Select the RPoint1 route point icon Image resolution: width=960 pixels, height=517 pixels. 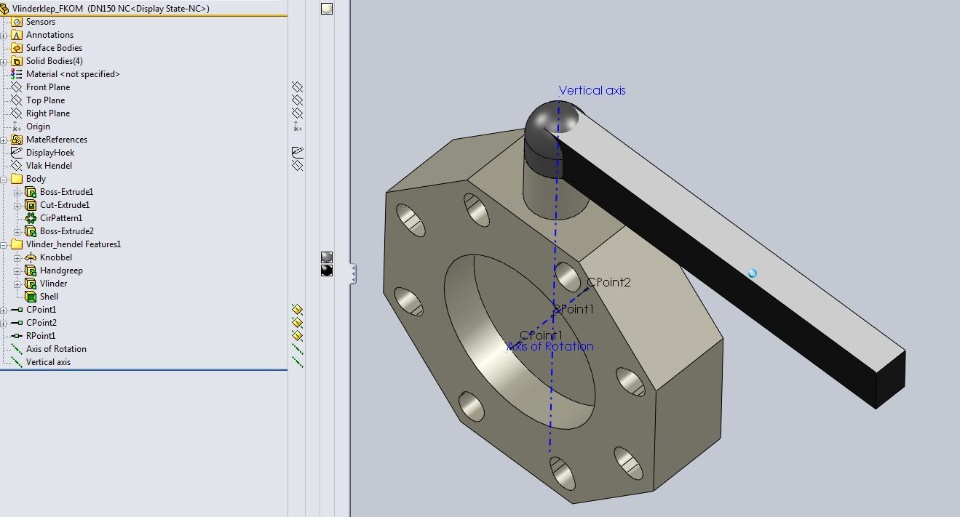tap(17, 336)
